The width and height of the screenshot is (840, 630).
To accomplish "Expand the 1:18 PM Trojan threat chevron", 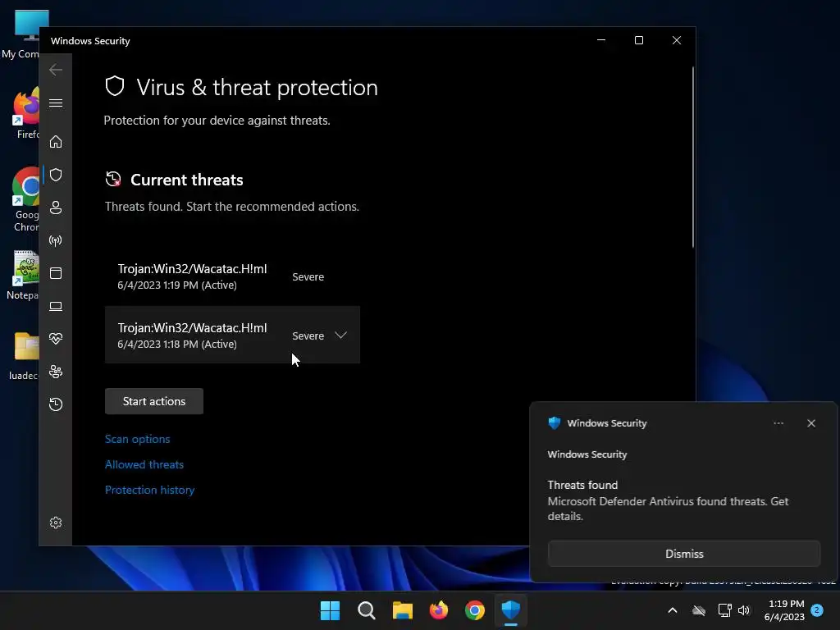I will pyautogui.click(x=340, y=336).
